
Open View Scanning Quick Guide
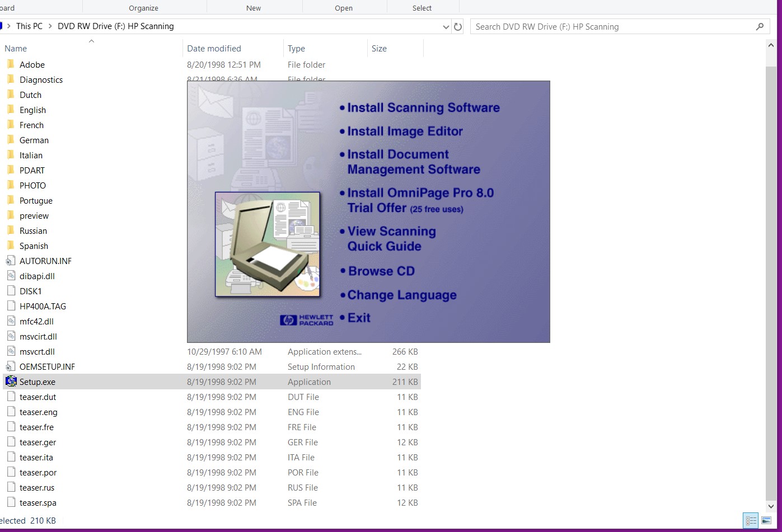[x=391, y=239]
